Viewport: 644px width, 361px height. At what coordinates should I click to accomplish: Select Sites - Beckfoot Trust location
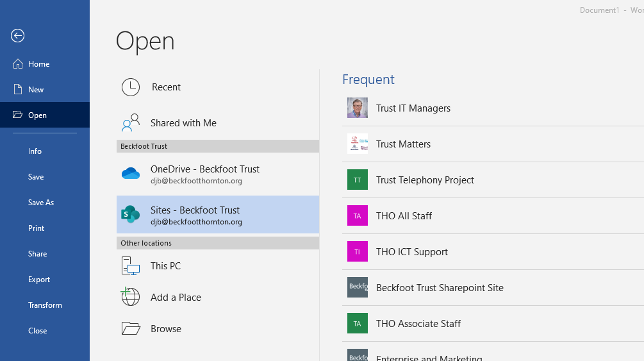218,214
